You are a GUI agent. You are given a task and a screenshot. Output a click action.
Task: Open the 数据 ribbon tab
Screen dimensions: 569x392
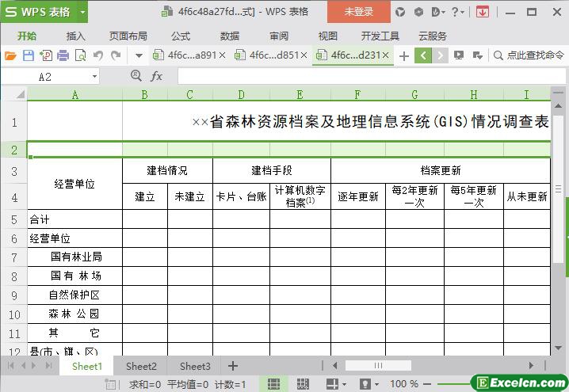pyautogui.click(x=230, y=36)
